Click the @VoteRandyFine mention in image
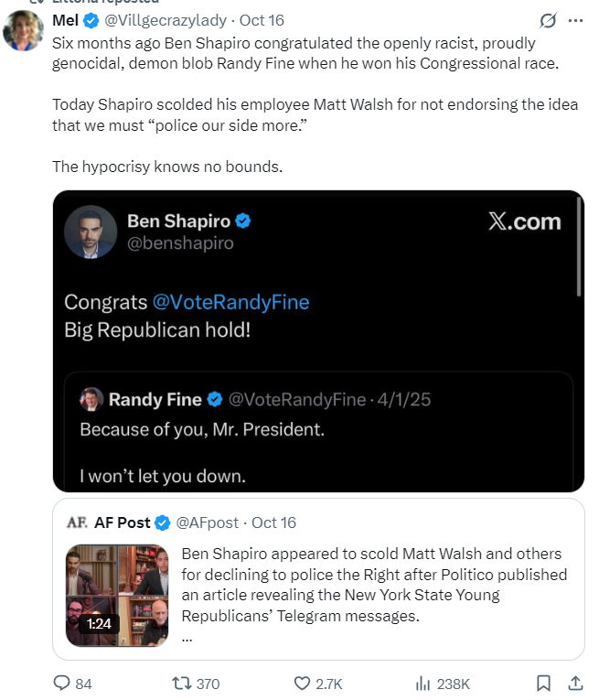599x700 pixels. [230, 302]
